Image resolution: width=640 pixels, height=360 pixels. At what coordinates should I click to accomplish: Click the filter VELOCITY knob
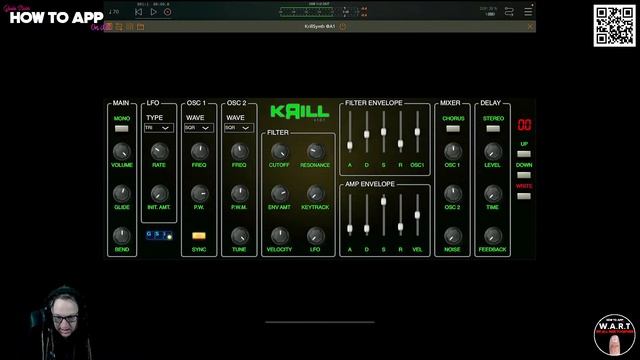point(280,236)
